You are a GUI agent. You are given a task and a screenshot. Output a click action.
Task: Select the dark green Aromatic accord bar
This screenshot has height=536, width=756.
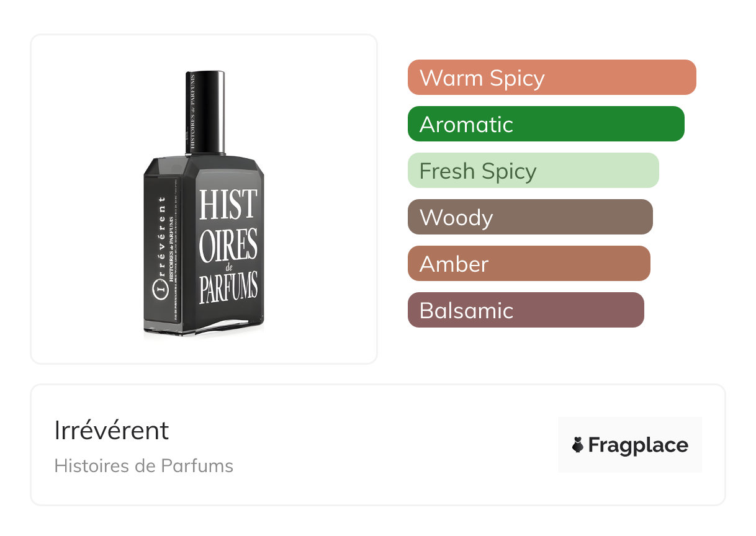coord(546,124)
